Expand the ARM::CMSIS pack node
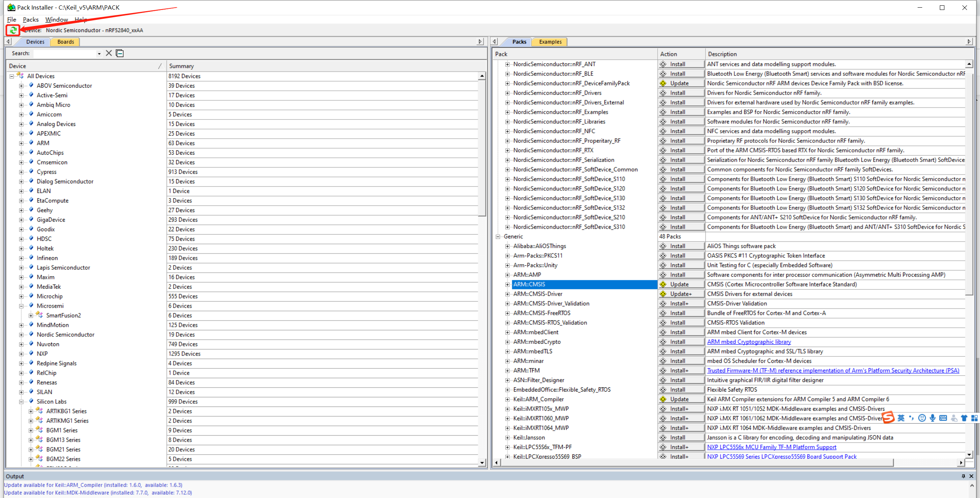 508,284
